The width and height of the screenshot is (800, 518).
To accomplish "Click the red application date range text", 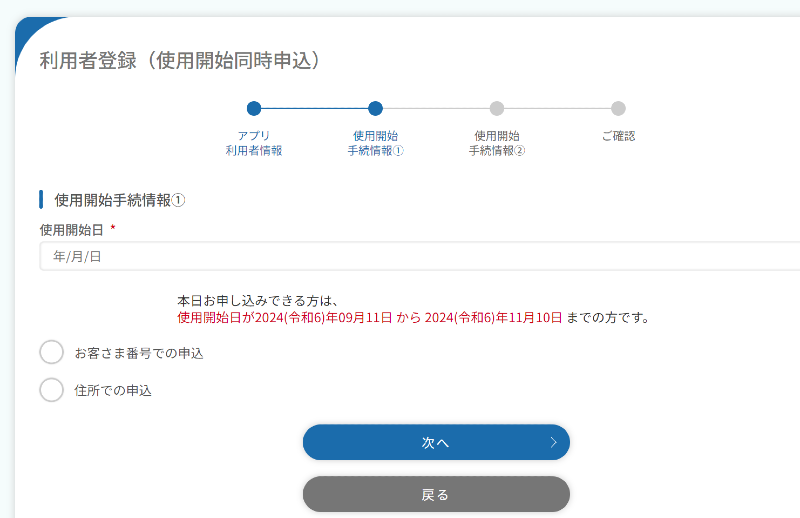I will pyautogui.click(x=369, y=317).
